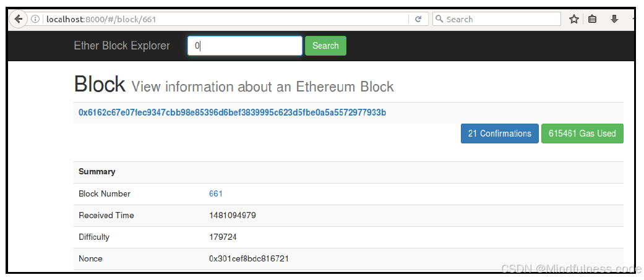Select the Received Time value 1481094979
Viewport: 644px width, 280px height.
click(x=233, y=215)
